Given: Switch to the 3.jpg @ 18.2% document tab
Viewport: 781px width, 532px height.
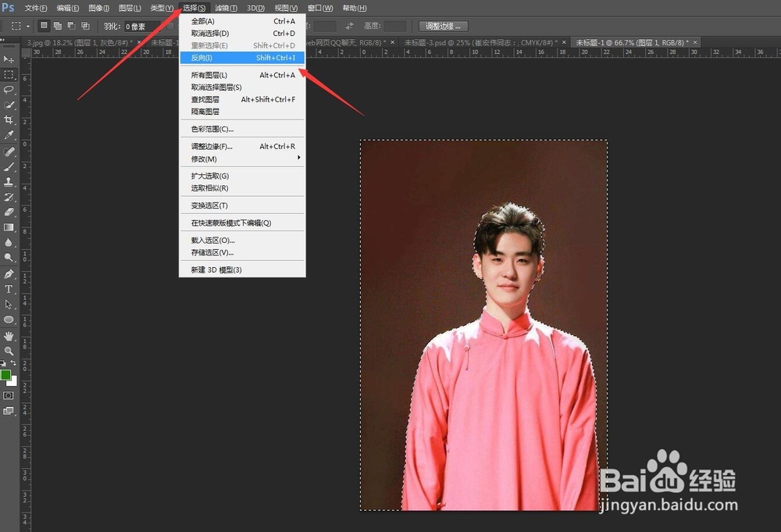Looking at the screenshot, I should click(x=79, y=43).
